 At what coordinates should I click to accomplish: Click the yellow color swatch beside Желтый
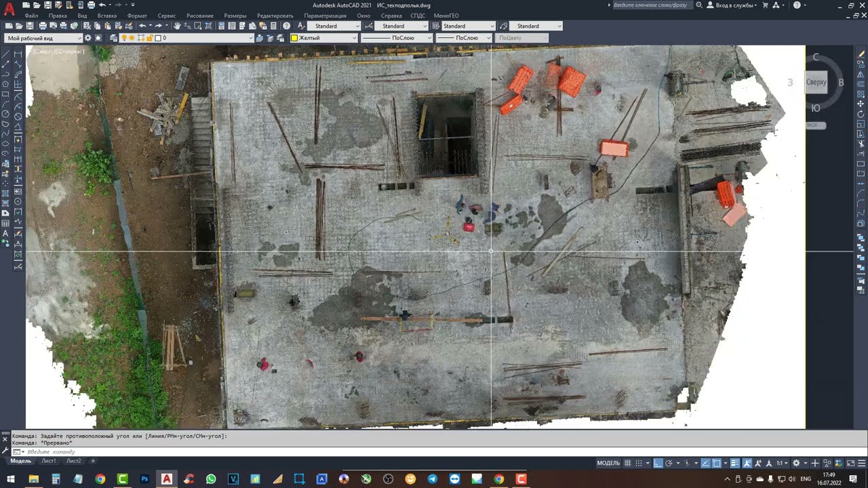coord(294,38)
